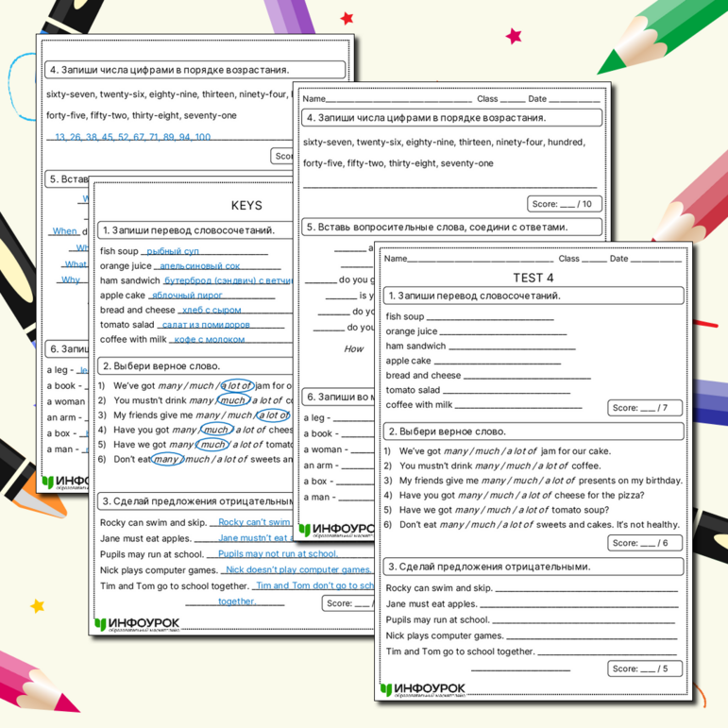728x728 pixels.
Task: Click the answer '13, 26, 38, 45, 52...' line
Action: 133,137
